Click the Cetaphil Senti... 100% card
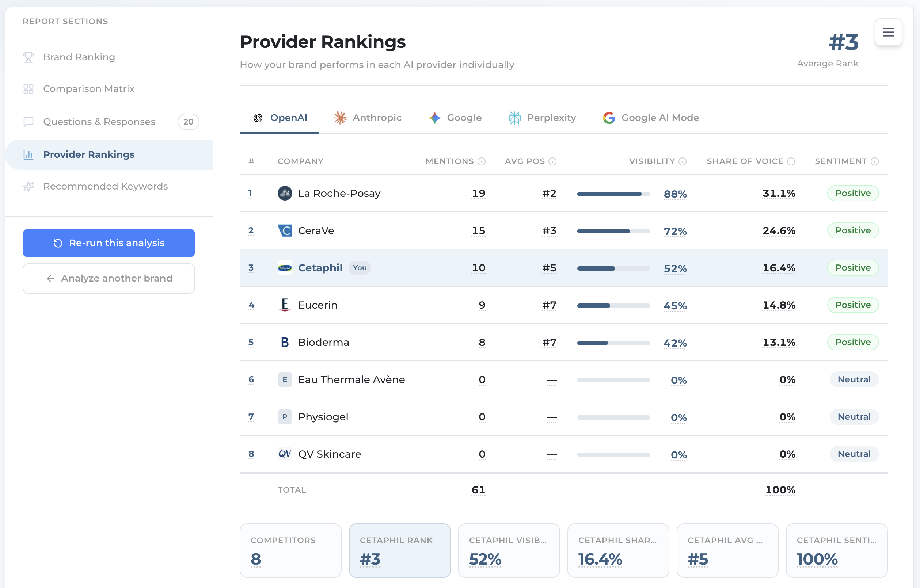The image size is (920, 588). pyautogui.click(x=837, y=551)
